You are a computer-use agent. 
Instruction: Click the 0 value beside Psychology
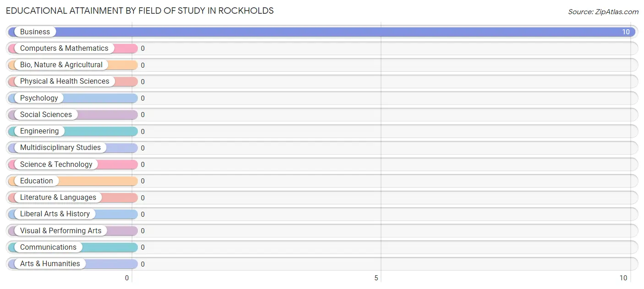coord(143,98)
